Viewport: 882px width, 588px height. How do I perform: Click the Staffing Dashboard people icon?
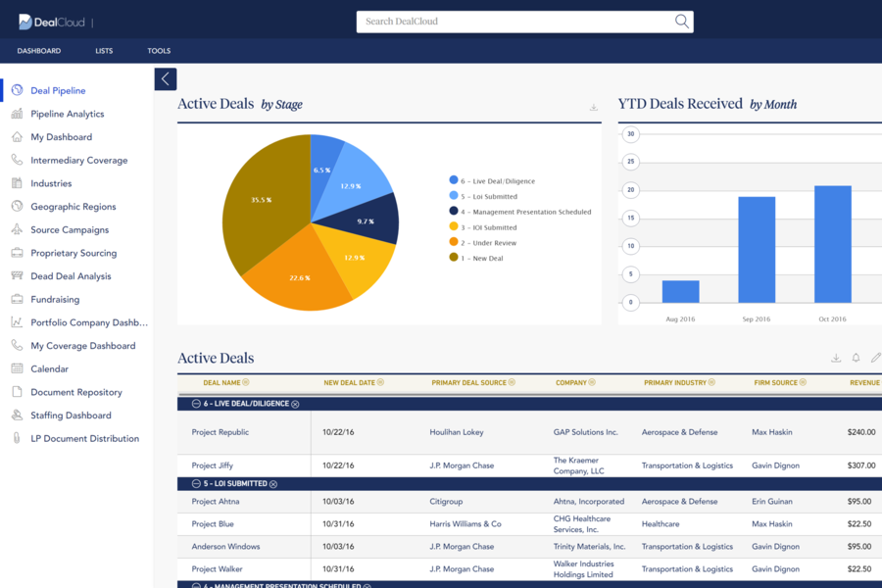click(17, 416)
